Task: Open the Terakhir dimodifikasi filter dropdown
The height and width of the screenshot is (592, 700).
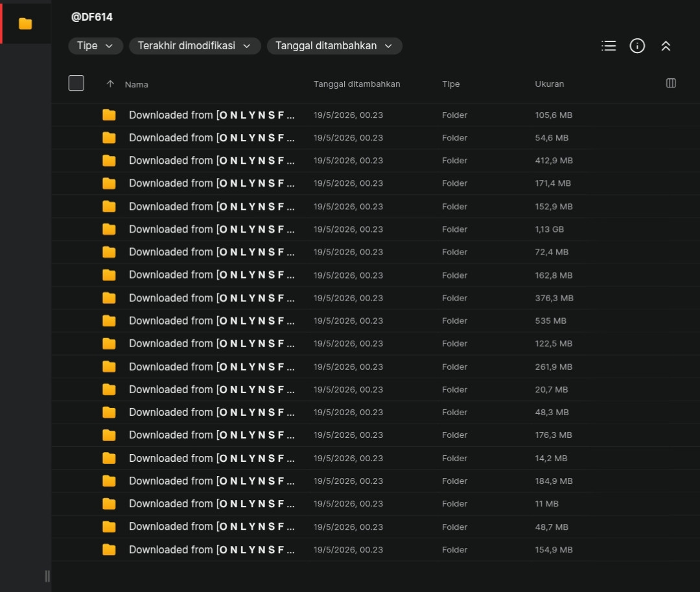Action: click(x=194, y=46)
